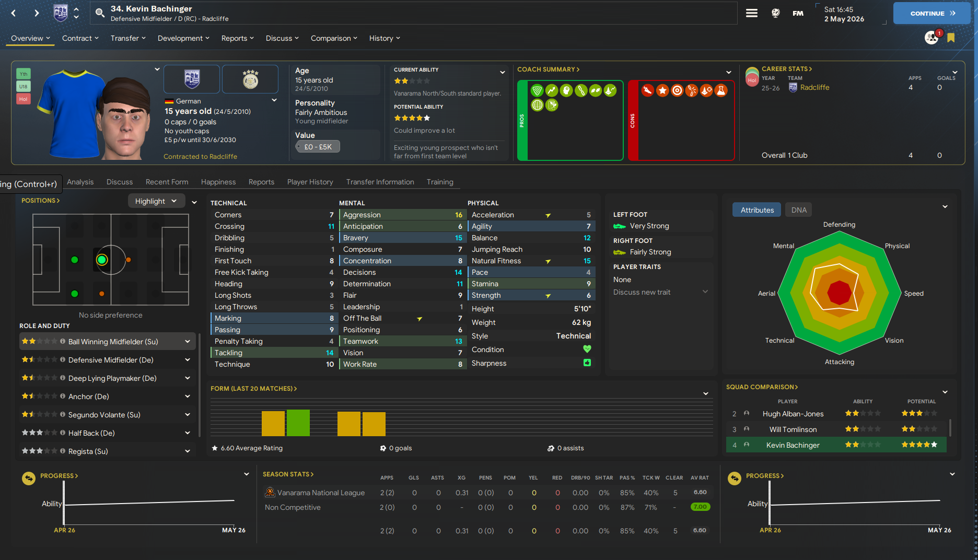
Task: Open the Development menu
Action: 183,38
